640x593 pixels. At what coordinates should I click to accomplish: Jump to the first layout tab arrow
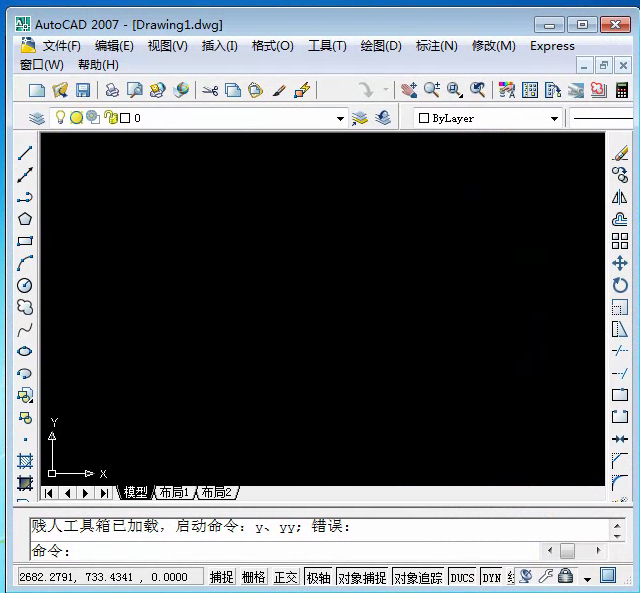click(49, 493)
